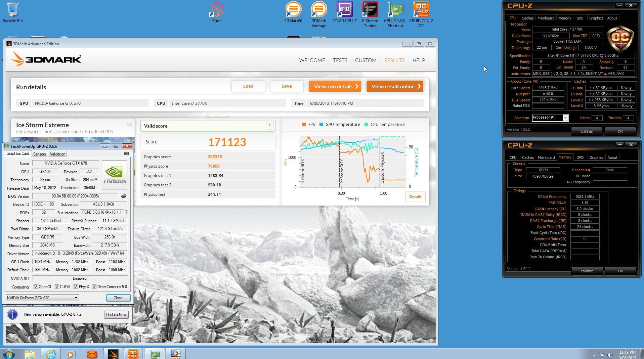
Task: Launch the CPUID CPU-Z OC desktop shortcut
Action: coord(421,14)
